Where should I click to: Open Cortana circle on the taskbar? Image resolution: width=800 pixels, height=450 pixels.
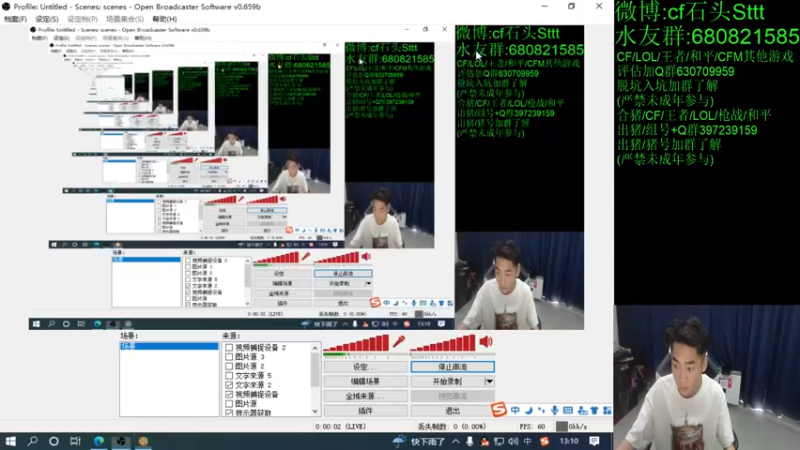point(54,441)
